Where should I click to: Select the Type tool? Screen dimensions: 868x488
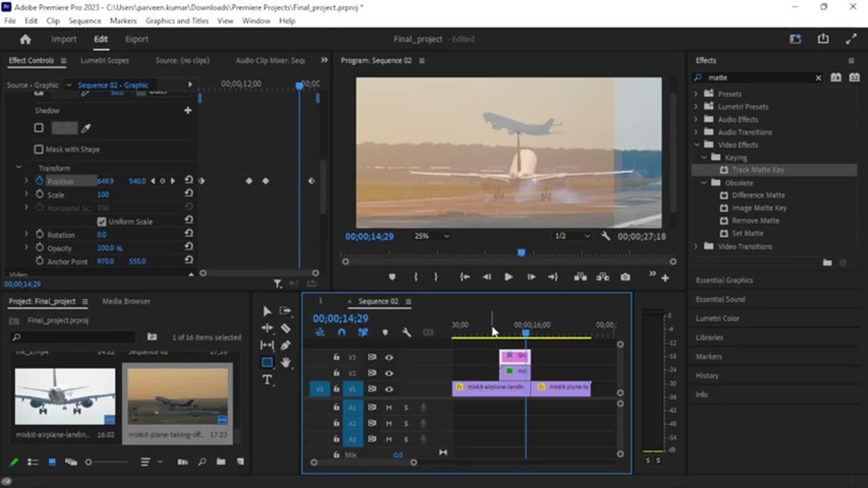(x=267, y=379)
